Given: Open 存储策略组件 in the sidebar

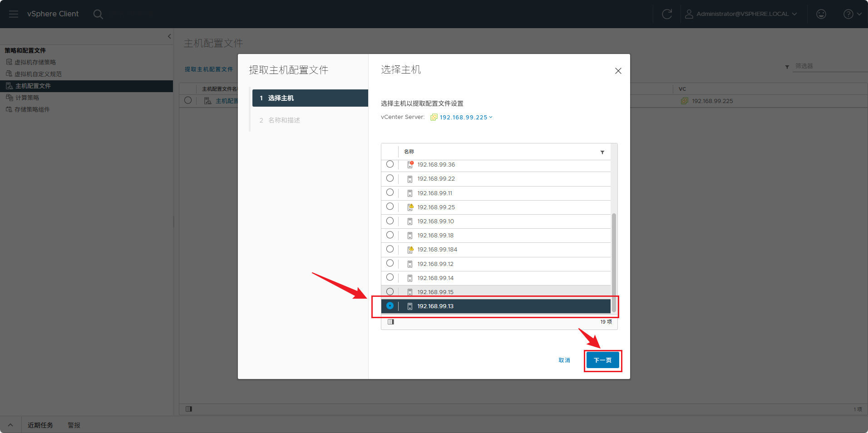Looking at the screenshot, I should coord(32,109).
